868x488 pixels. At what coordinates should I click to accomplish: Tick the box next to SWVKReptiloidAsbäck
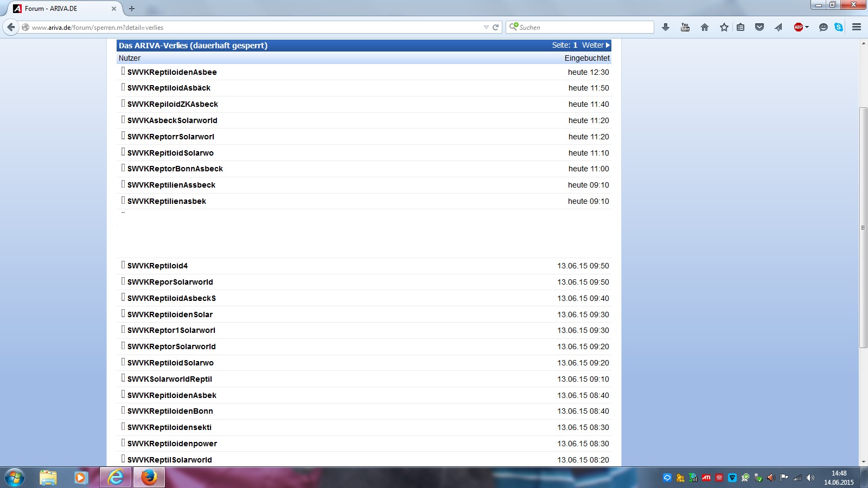(123, 87)
